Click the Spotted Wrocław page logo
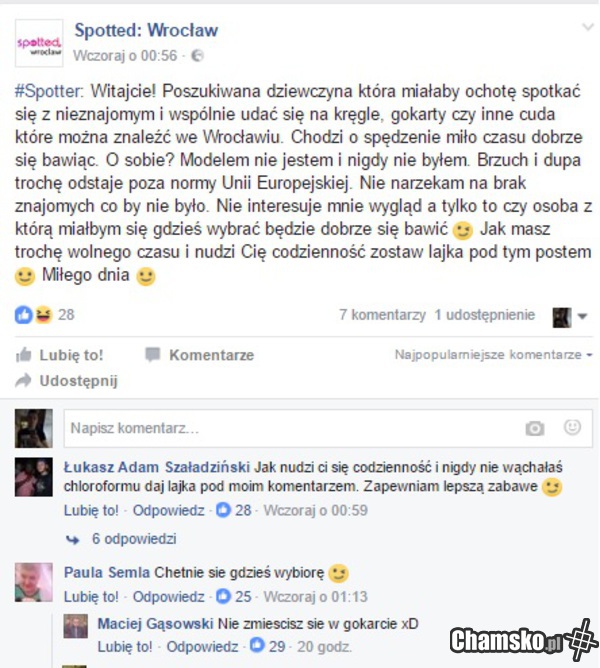Image resolution: width=600 pixels, height=668 pixels. click(39, 43)
